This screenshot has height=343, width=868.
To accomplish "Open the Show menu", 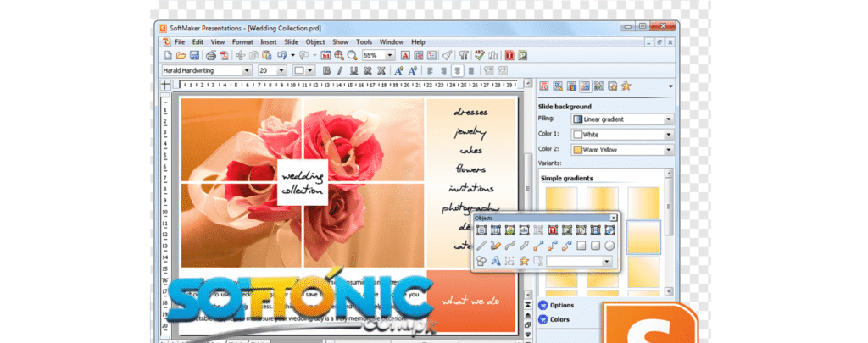I will click(341, 41).
